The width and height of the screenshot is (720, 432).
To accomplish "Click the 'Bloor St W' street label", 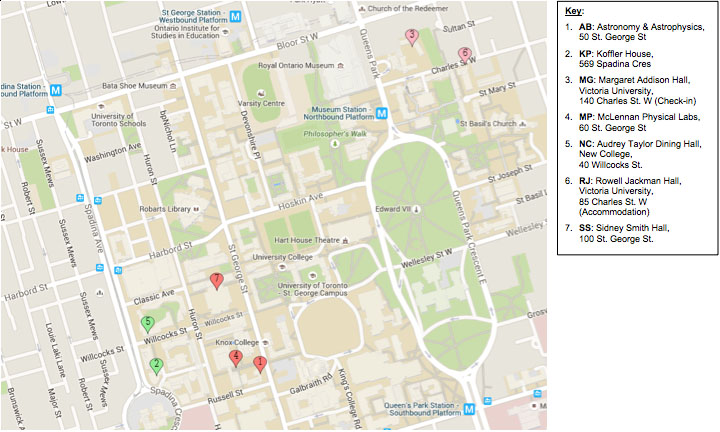I will pos(297,42).
